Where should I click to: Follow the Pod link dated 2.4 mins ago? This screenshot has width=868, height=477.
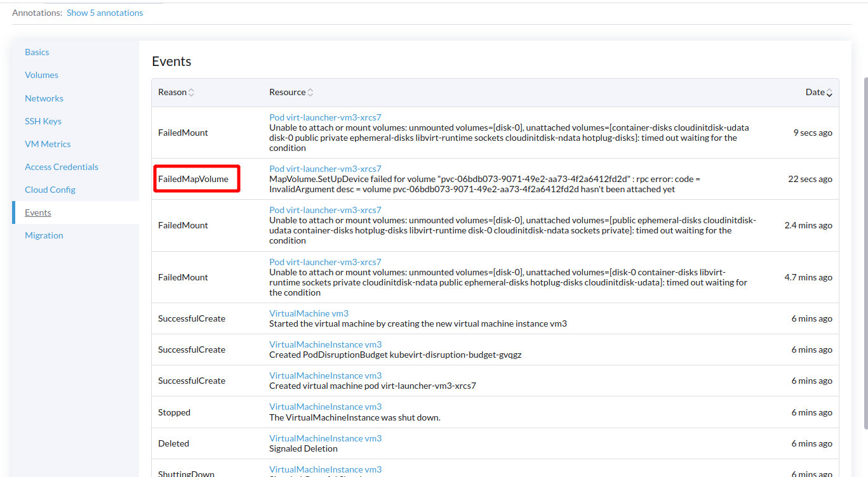tap(325, 210)
